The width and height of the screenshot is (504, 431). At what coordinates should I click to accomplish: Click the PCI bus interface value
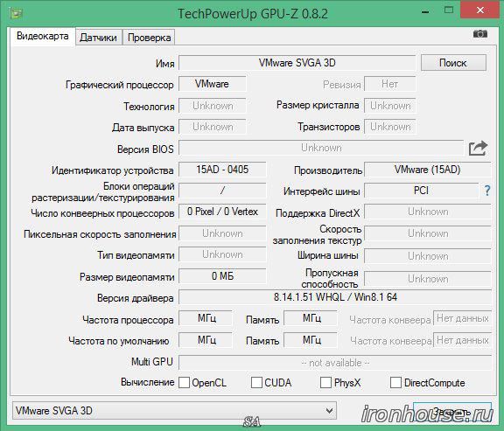click(421, 191)
